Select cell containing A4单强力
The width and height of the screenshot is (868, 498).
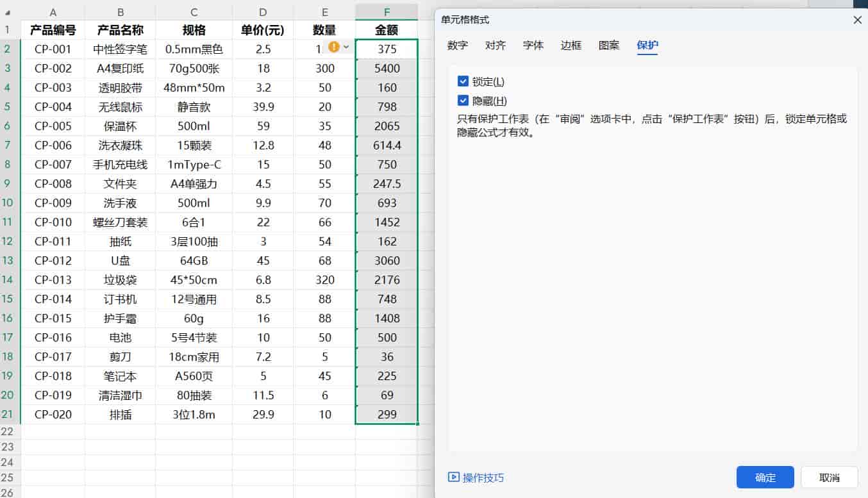194,183
